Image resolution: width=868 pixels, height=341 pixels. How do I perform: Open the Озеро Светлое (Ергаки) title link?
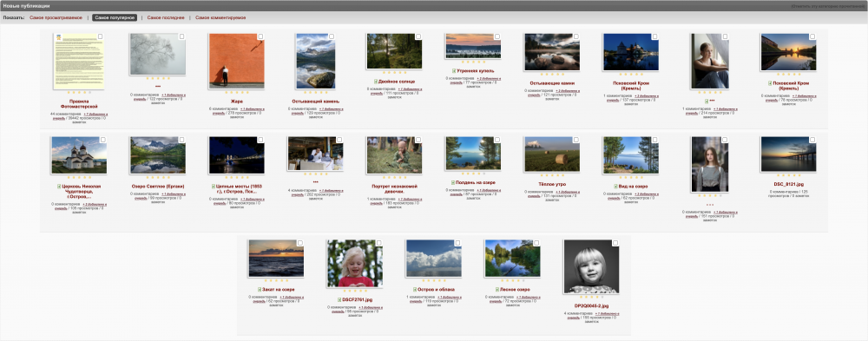pos(158,186)
